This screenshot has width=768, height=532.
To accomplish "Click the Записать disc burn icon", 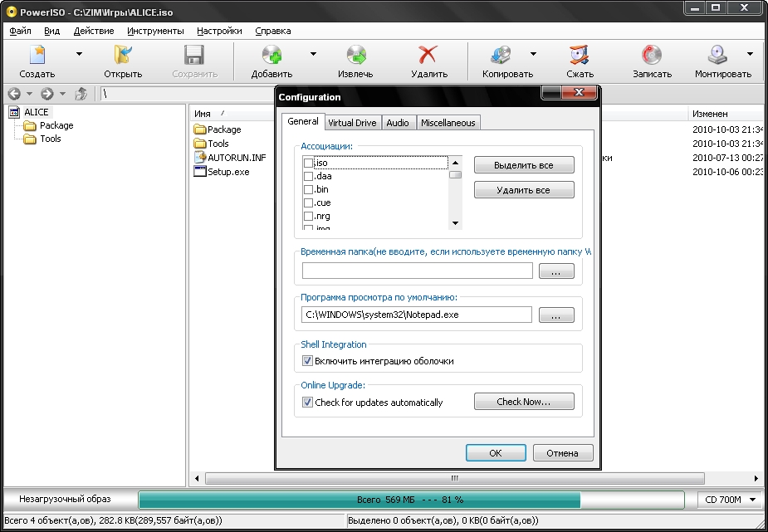I will click(x=652, y=55).
